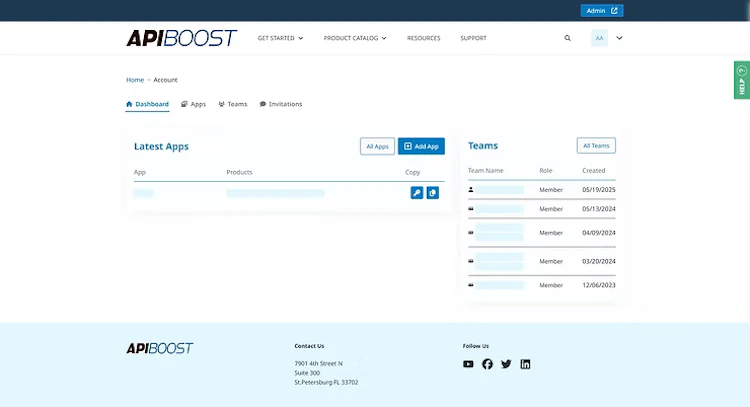
Task: Switch to the Teams tab
Action: (x=233, y=104)
